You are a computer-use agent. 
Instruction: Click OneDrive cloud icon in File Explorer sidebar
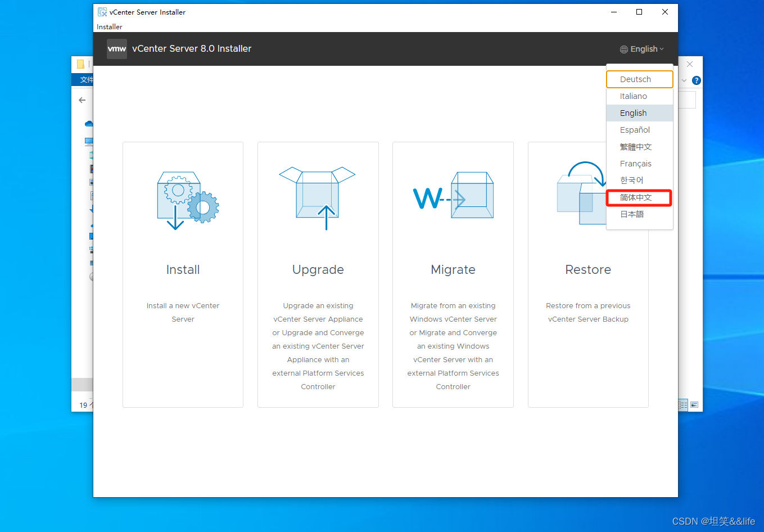89,124
